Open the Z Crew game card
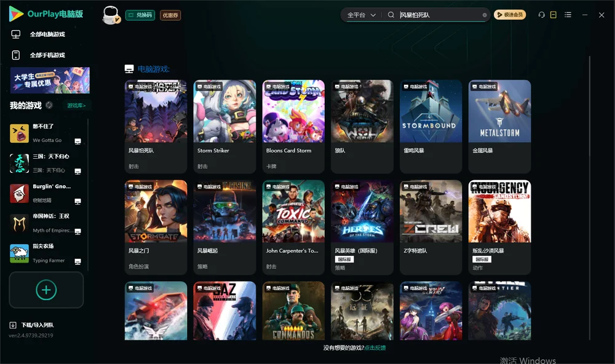Image resolution: width=615 pixels, height=364 pixels. 430,227
